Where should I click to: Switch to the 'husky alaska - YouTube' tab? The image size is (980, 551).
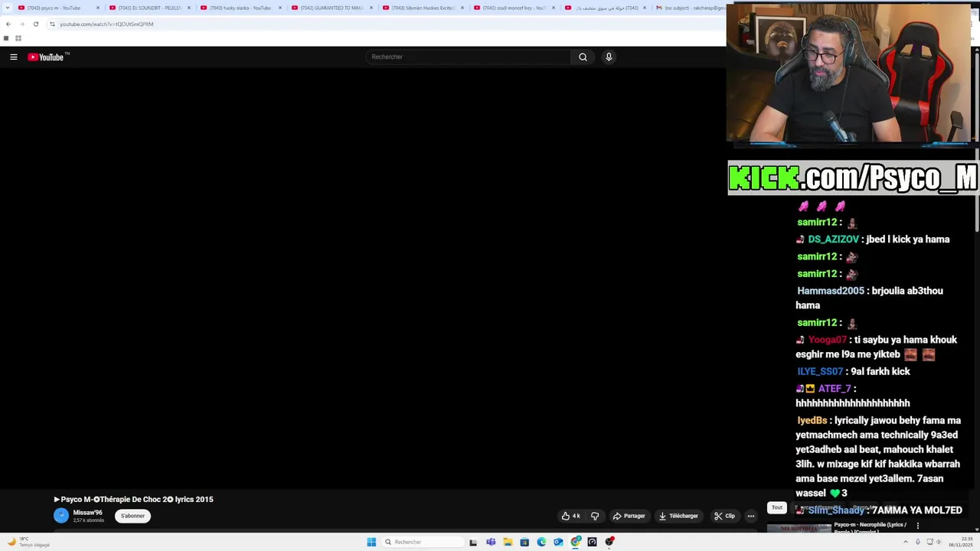pyautogui.click(x=240, y=8)
